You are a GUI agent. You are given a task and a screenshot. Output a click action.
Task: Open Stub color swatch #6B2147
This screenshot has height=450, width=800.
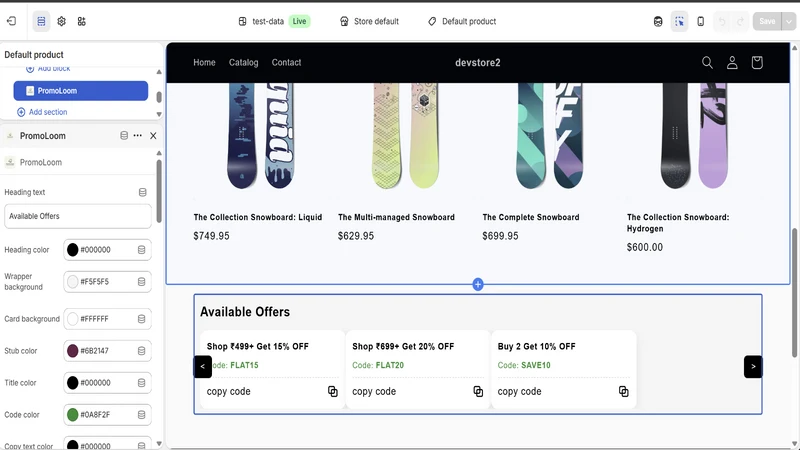pos(72,351)
